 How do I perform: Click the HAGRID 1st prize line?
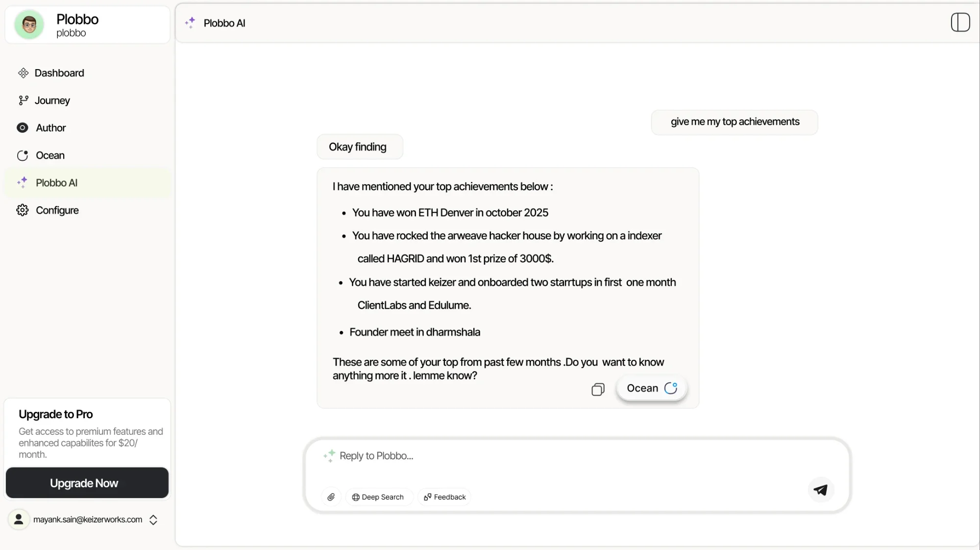pos(455,259)
